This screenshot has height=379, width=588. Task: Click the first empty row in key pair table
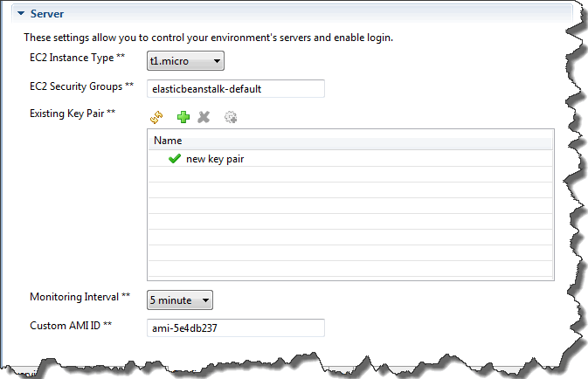[349, 175]
